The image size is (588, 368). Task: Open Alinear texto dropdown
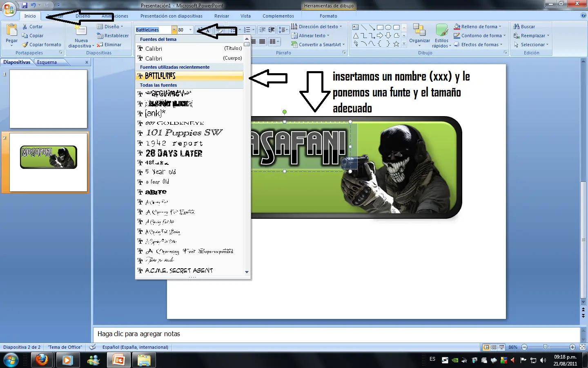310,36
